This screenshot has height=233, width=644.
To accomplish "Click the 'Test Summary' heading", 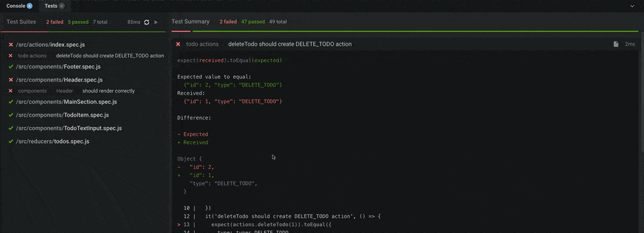I will (x=191, y=22).
